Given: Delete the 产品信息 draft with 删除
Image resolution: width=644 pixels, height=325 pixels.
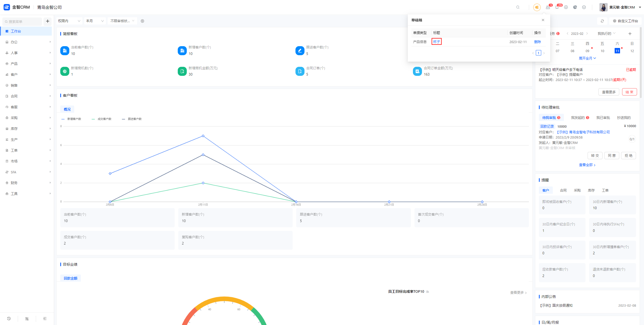Looking at the screenshot, I should pos(538,42).
